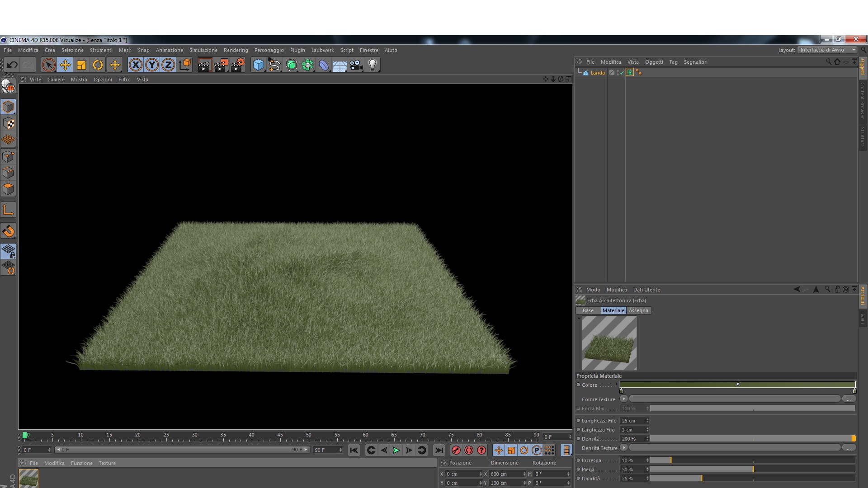The width and height of the screenshot is (868, 488).
Task: Click the Render to Picture Viewer icon
Action: click(x=221, y=65)
